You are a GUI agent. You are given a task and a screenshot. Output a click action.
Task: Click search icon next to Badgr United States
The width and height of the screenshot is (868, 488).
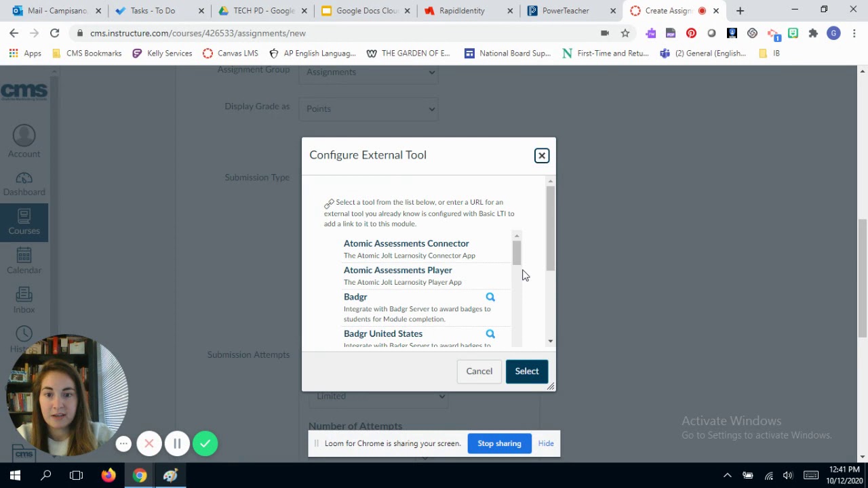pos(490,333)
